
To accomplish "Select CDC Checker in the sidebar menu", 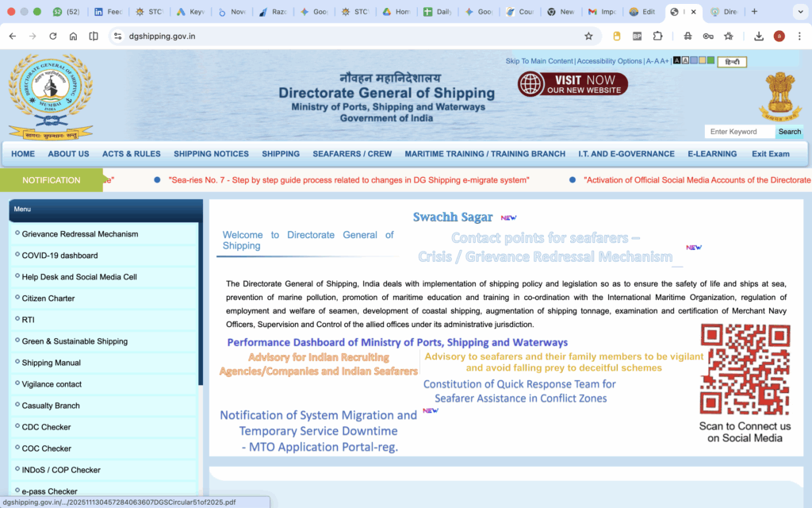I will [x=46, y=427].
